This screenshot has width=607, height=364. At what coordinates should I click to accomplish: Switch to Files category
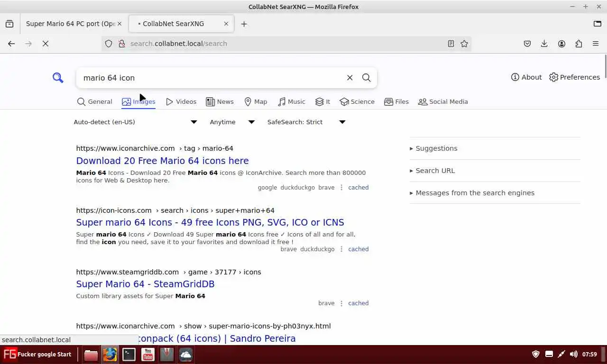click(x=396, y=101)
